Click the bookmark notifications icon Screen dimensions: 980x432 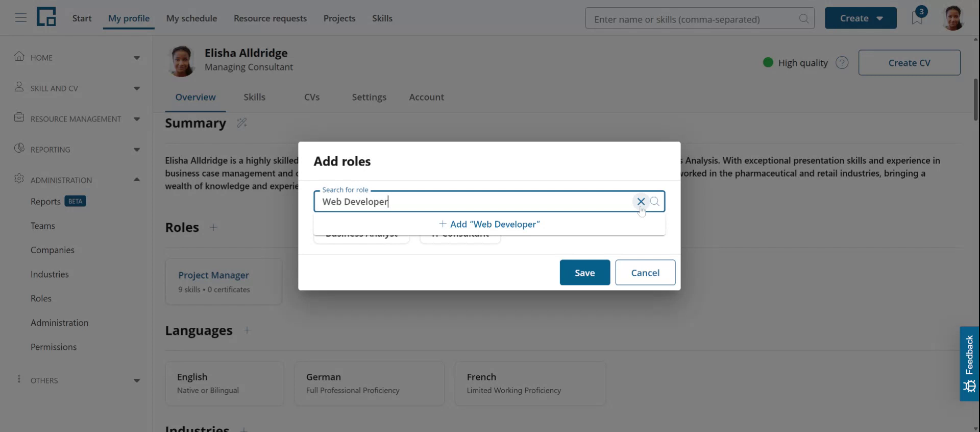tap(917, 18)
